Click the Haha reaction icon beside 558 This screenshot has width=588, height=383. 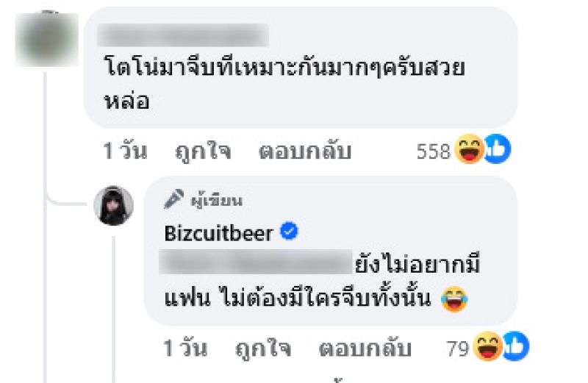click(x=469, y=149)
